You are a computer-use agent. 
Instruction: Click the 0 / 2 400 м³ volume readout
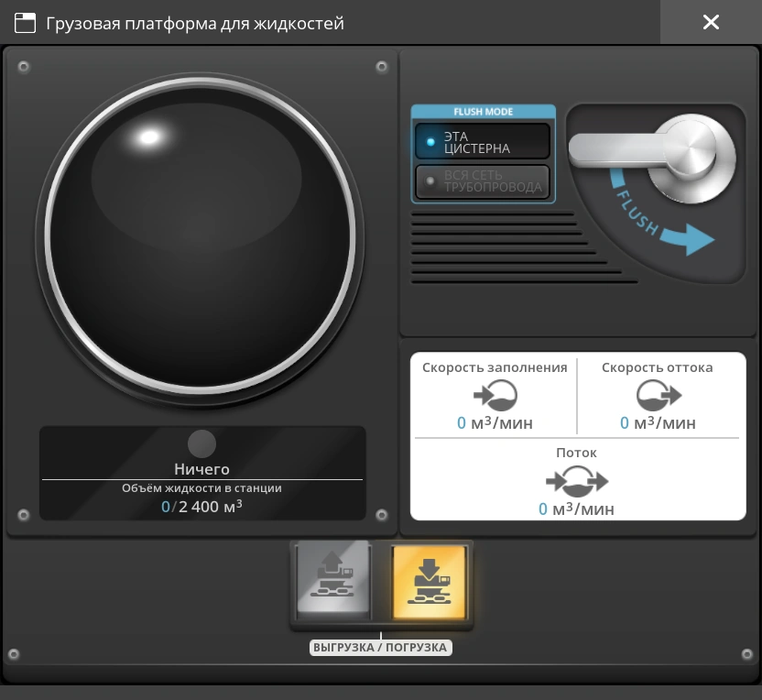point(201,506)
